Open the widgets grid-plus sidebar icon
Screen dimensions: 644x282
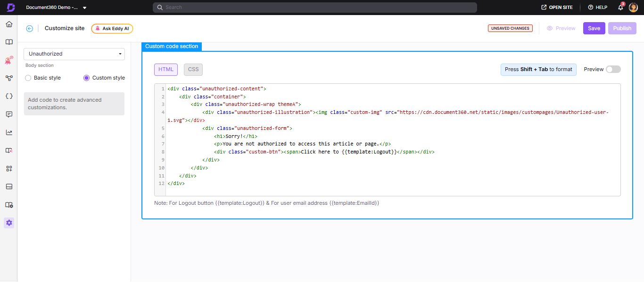pos(9,169)
